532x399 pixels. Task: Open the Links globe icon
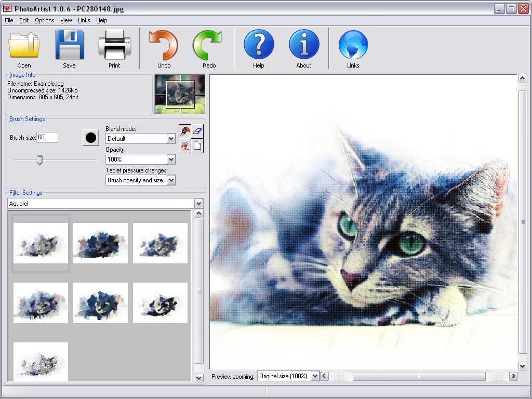click(x=353, y=46)
